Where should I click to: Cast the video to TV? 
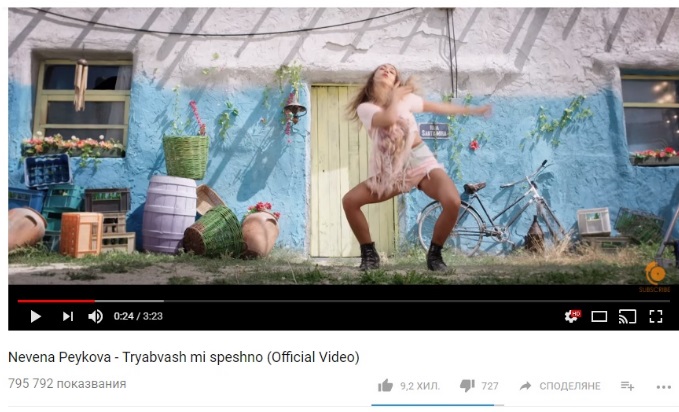[627, 317]
